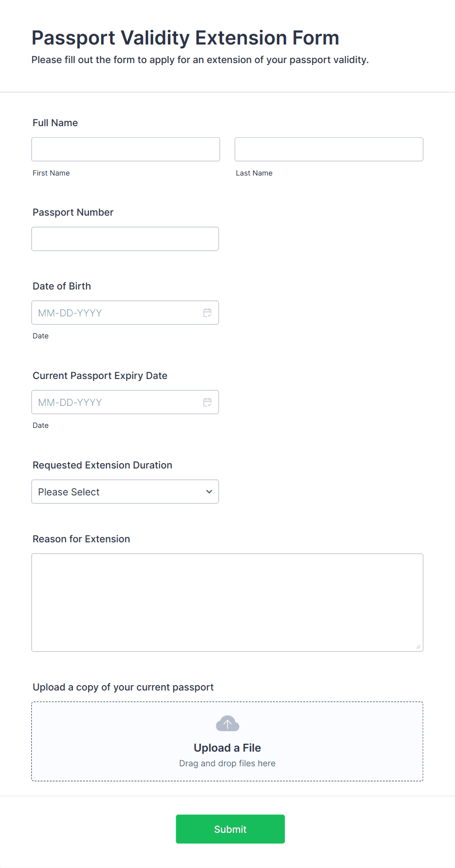The width and height of the screenshot is (455, 868).
Task: Click the cloud upload icon
Action: (x=227, y=724)
